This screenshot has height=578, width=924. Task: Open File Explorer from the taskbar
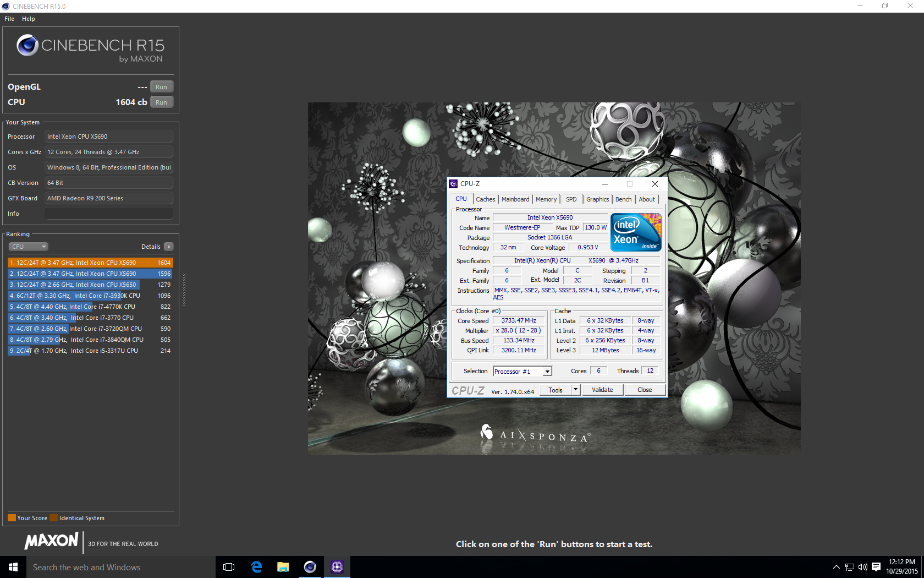point(283,567)
